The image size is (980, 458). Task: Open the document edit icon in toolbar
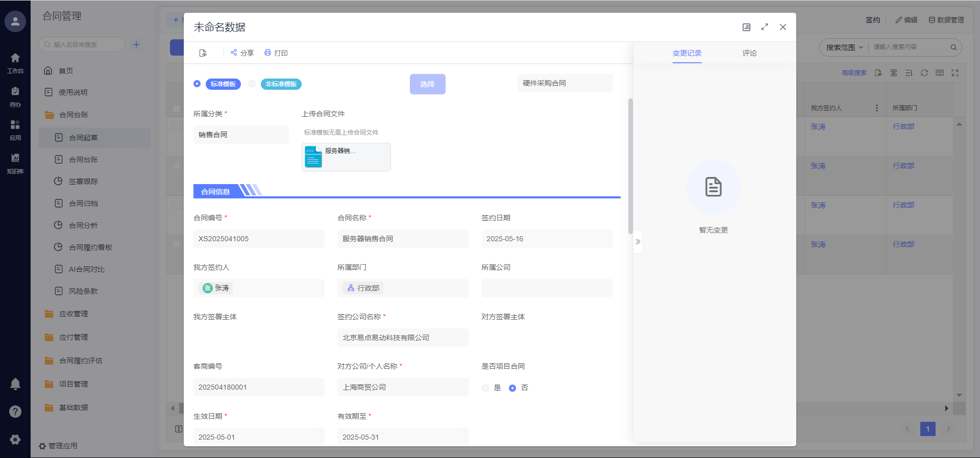click(x=203, y=53)
